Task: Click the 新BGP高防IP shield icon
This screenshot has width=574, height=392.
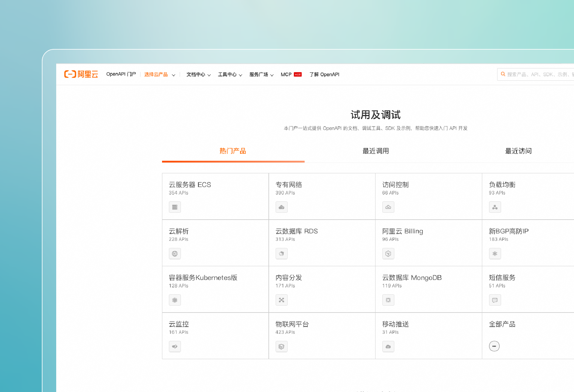Action: tap(495, 253)
